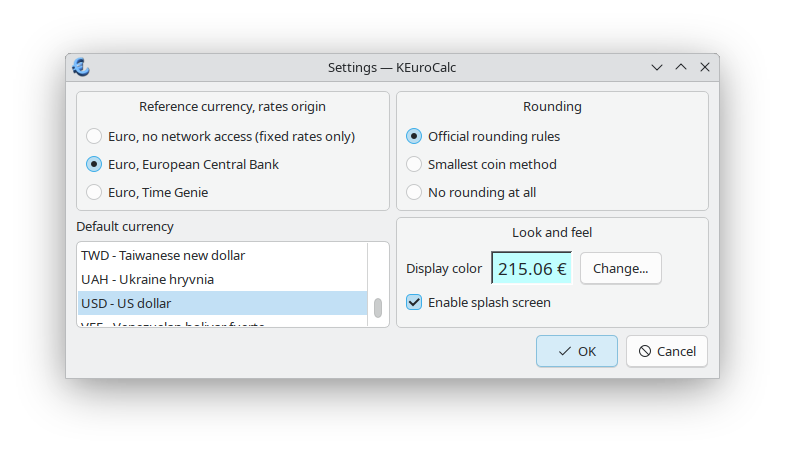This screenshot has width=785, height=456.
Task: Choose Smallest coin method rounding
Action: point(414,164)
